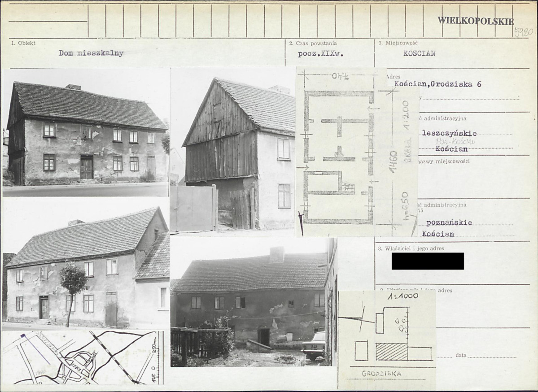
Task: Click the 'Kościan' text under poznańskie
Action: pyautogui.click(x=438, y=234)
